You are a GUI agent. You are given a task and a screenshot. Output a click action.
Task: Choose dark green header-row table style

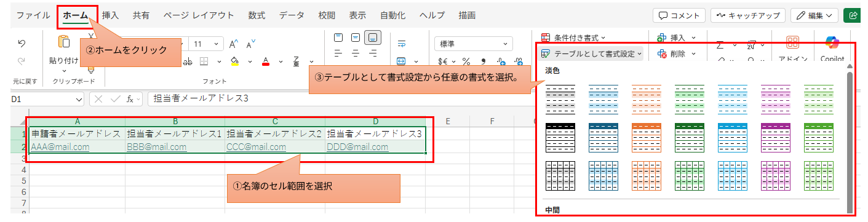(690, 137)
